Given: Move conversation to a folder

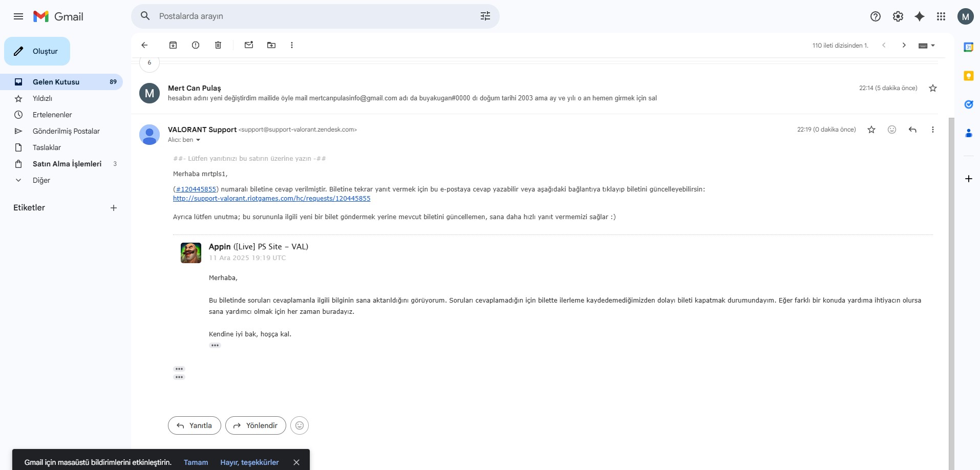Looking at the screenshot, I should click(x=271, y=45).
